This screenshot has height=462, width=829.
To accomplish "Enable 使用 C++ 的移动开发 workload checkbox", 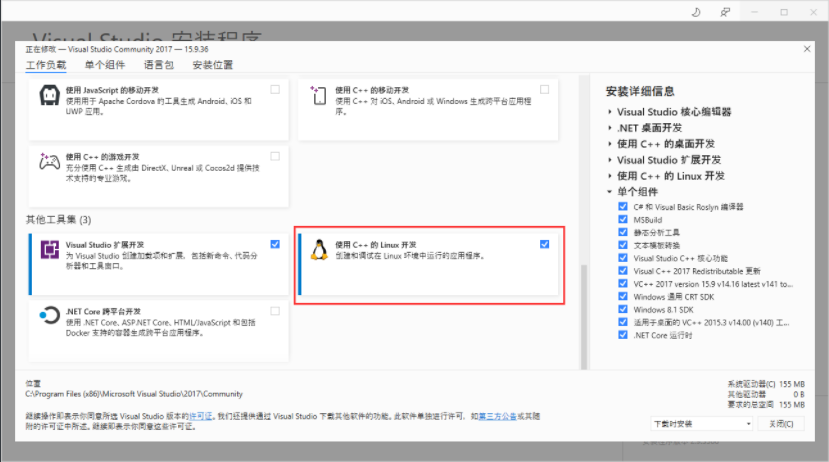I will (545, 89).
